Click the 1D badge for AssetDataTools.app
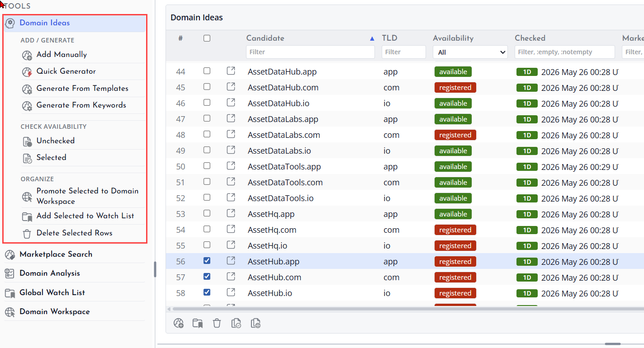Screen dimensions: 644x348 click(x=527, y=167)
